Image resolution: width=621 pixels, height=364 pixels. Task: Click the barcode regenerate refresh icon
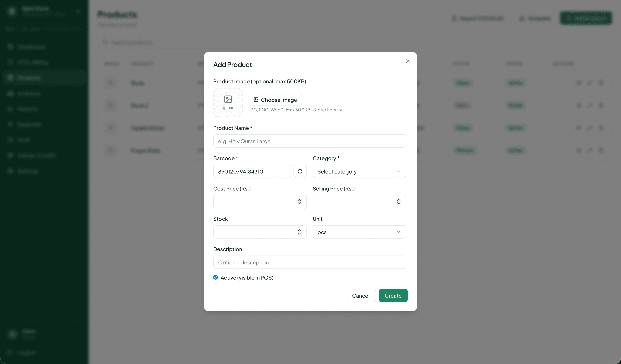[x=300, y=171]
